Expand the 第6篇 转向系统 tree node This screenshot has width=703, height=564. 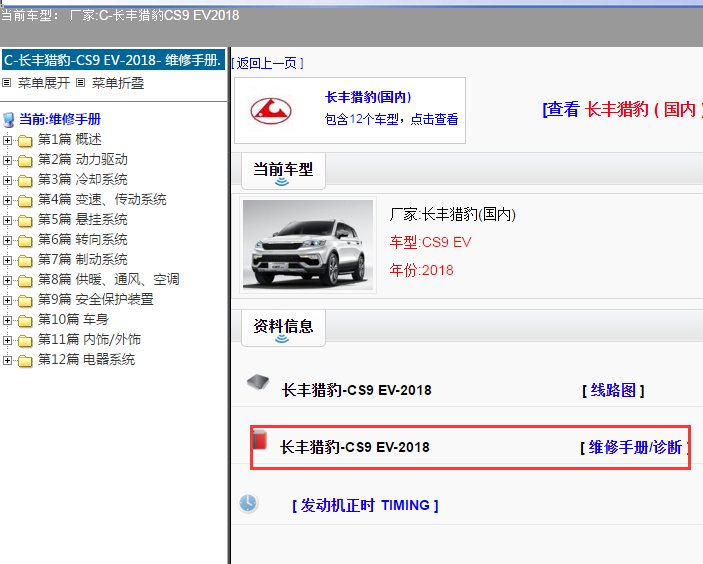tap(7, 240)
